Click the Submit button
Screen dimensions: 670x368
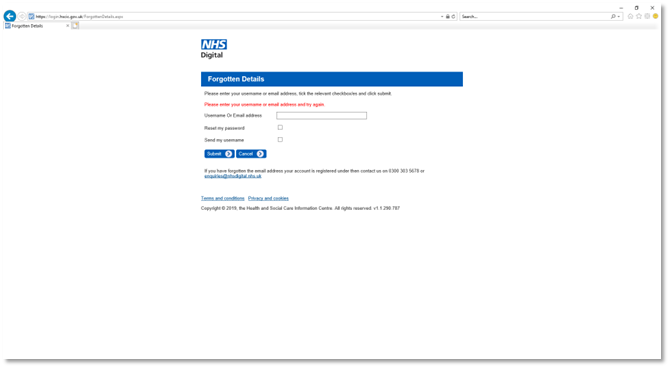[219, 154]
